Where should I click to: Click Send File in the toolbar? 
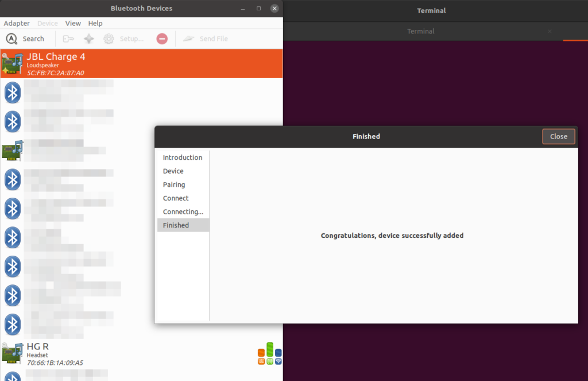(x=205, y=39)
